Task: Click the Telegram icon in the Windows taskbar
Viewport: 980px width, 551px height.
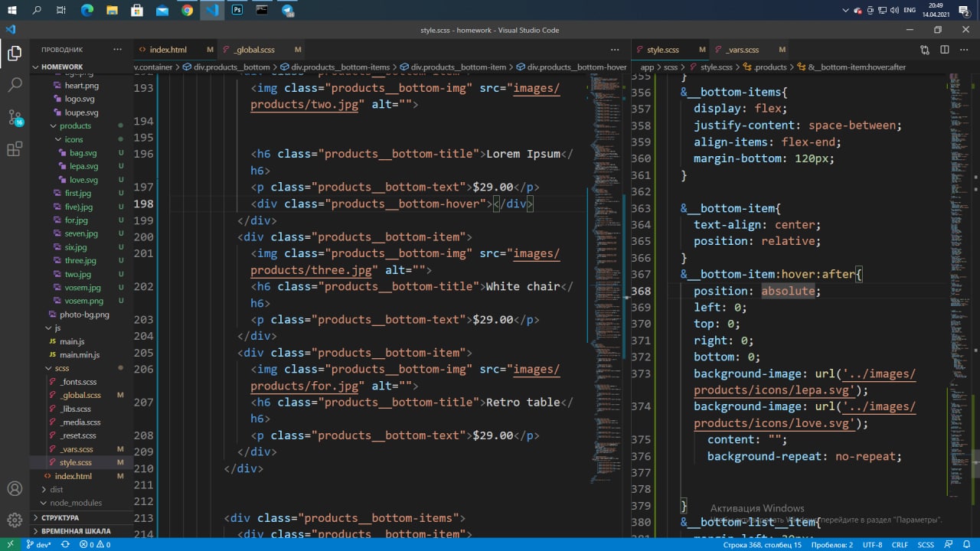Action: [x=288, y=10]
